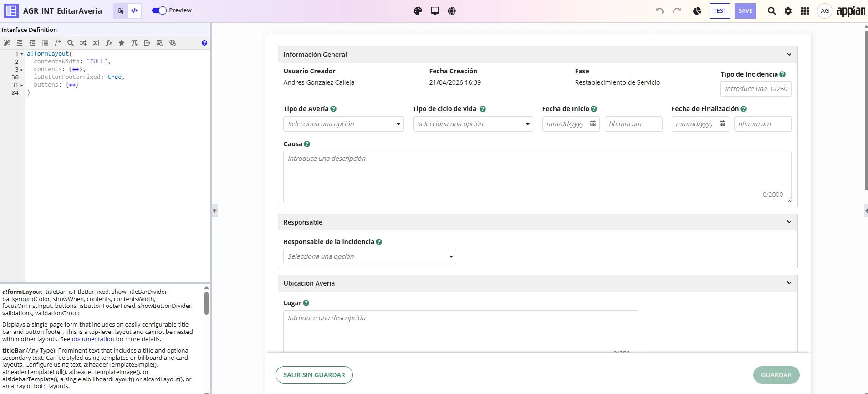Click the pi constant icon
Screen dimensions: 868x394
coord(134,43)
